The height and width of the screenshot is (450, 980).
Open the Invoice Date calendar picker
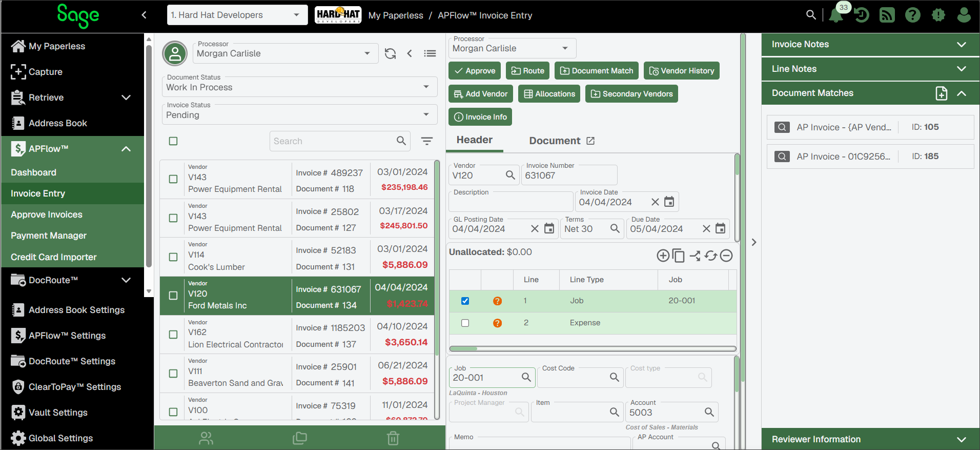(x=669, y=202)
